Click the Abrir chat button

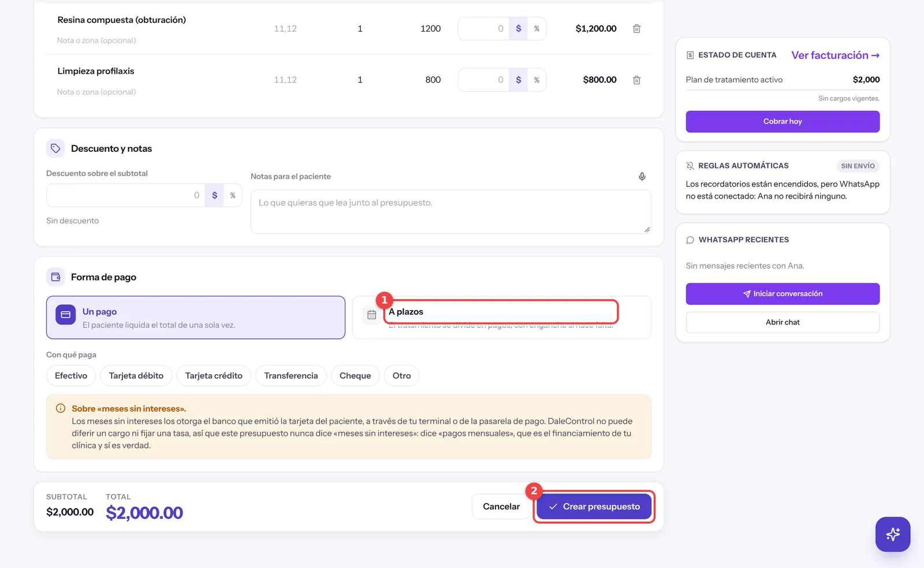[x=783, y=322]
